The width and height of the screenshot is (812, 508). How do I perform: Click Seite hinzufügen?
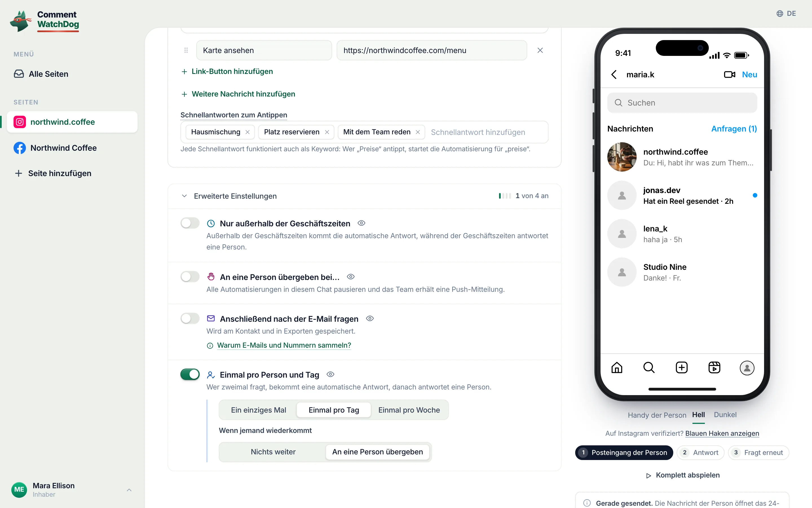pyautogui.click(x=53, y=173)
